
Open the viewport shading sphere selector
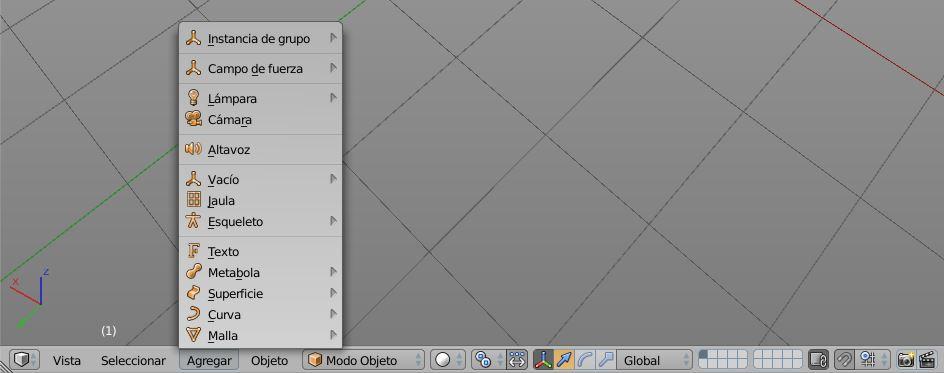point(448,360)
